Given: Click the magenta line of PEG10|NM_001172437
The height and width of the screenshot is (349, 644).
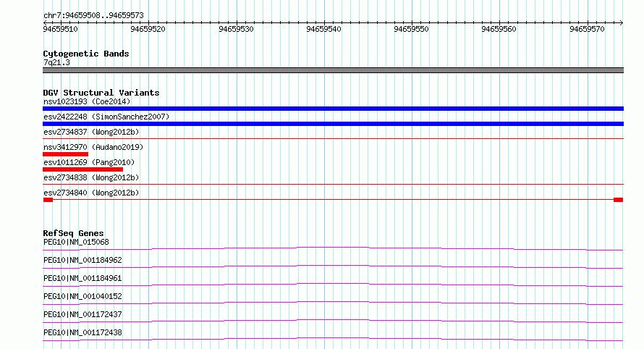Looking at the screenshot, I should point(333,321).
